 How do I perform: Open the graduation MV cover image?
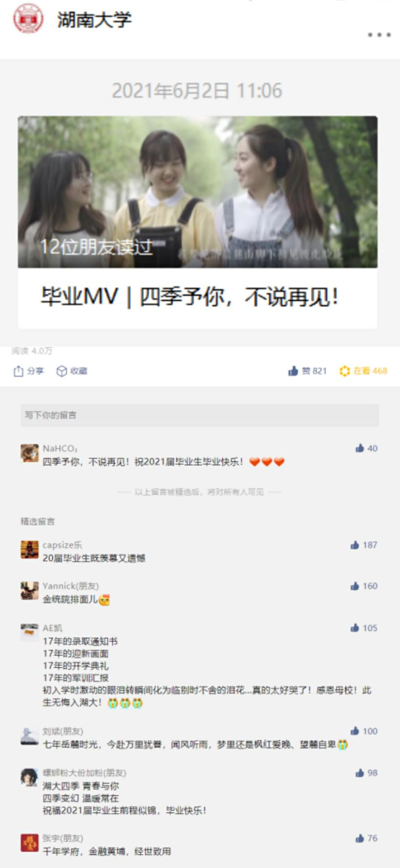198,191
